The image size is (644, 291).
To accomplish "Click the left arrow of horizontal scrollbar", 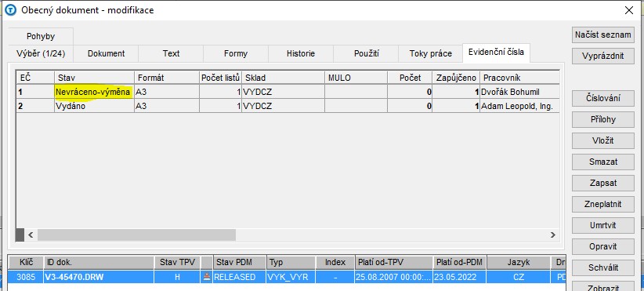I will pos(31,235).
